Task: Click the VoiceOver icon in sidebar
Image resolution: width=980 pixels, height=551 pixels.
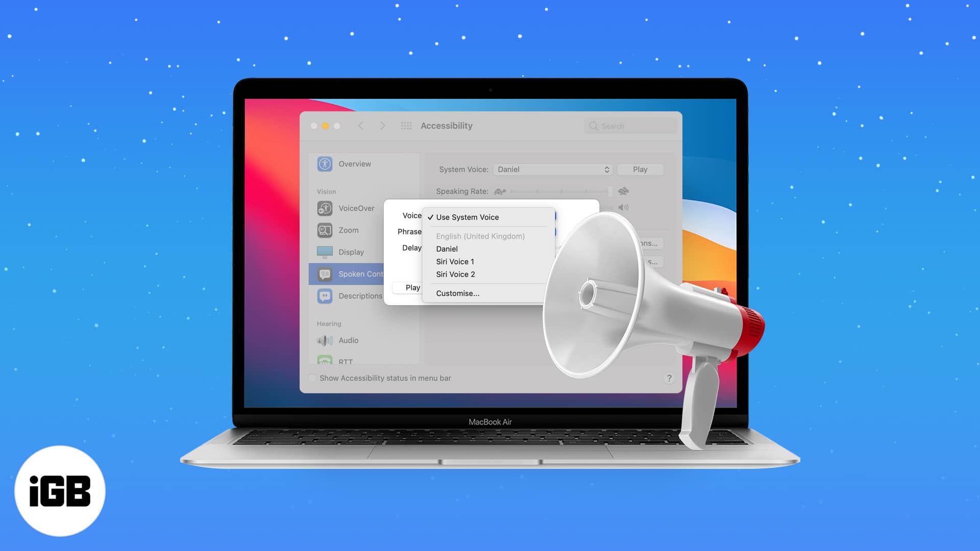Action: (325, 208)
